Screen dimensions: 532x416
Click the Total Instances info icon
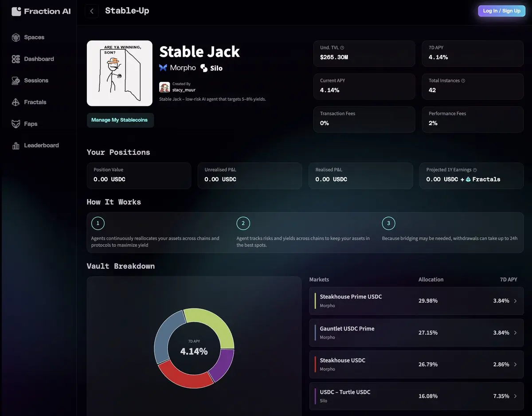pos(463,81)
